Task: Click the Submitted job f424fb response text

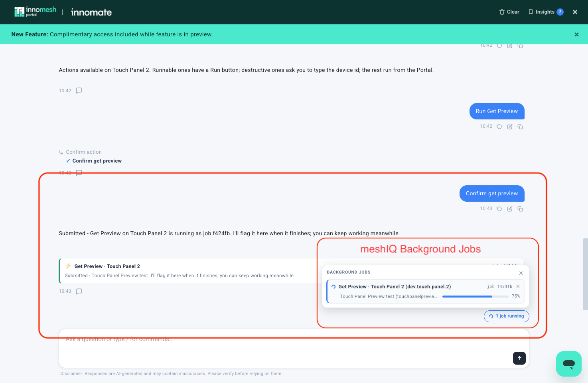Action: [229, 233]
